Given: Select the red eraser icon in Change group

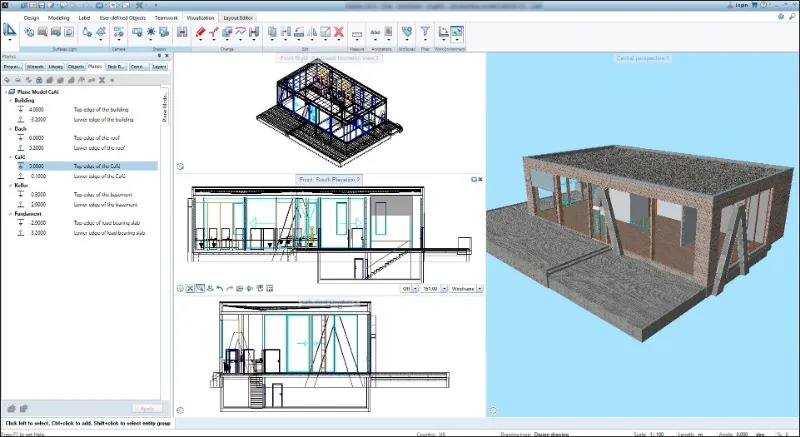Looking at the screenshot, I should pyautogui.click(x=201, y=32).
